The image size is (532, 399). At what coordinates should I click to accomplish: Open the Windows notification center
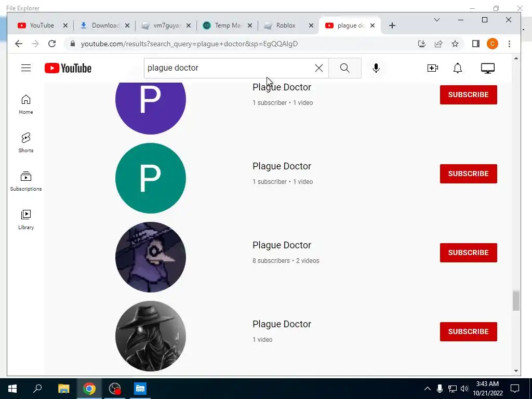coord(515,389)
